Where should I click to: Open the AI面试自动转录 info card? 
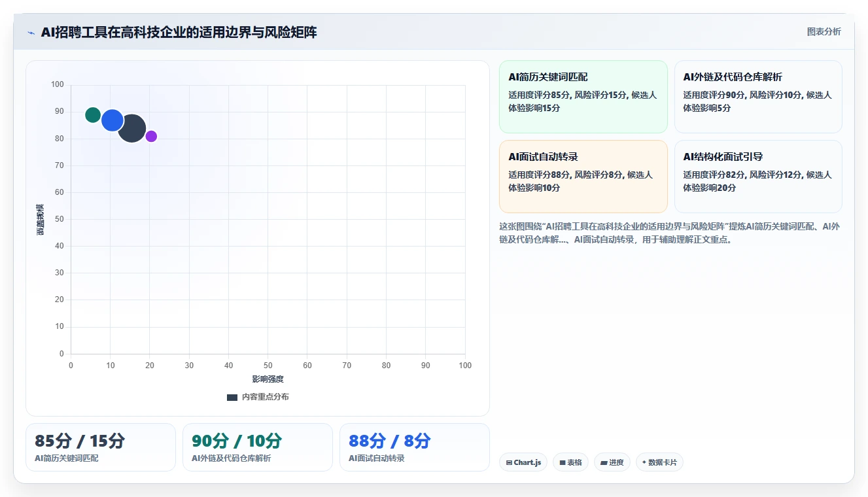[x=583, y=177]
